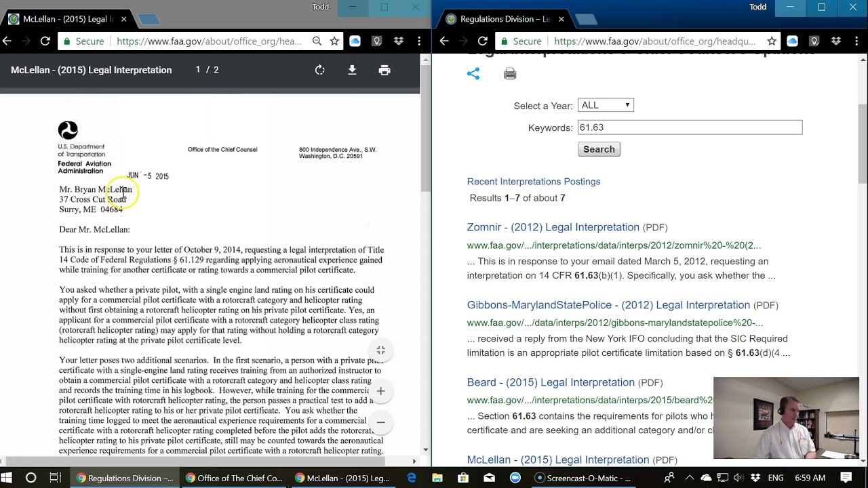This screenshot has height=488, width=868.
Task: Close the McLellan browser tab
Action: coord(123,19)
